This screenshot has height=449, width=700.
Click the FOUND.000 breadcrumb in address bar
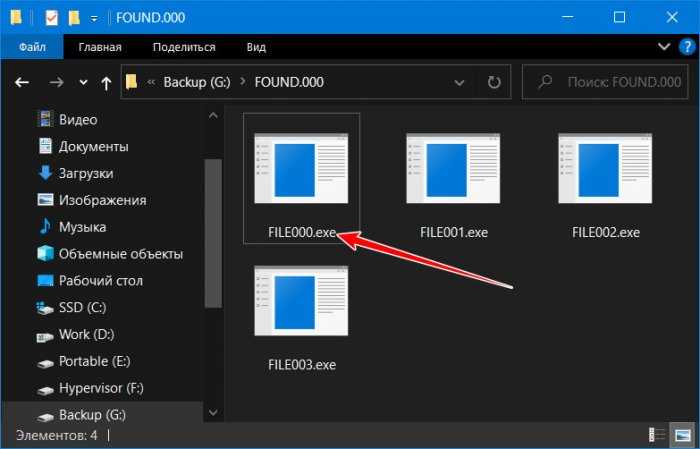tap(289, 82)
